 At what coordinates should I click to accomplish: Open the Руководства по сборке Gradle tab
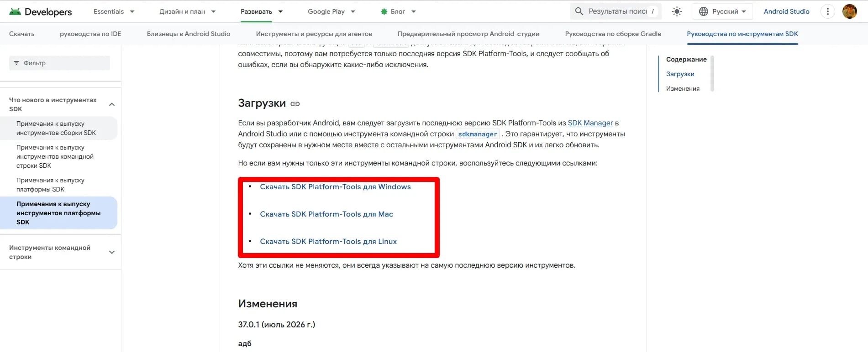(x=613, y=34)
